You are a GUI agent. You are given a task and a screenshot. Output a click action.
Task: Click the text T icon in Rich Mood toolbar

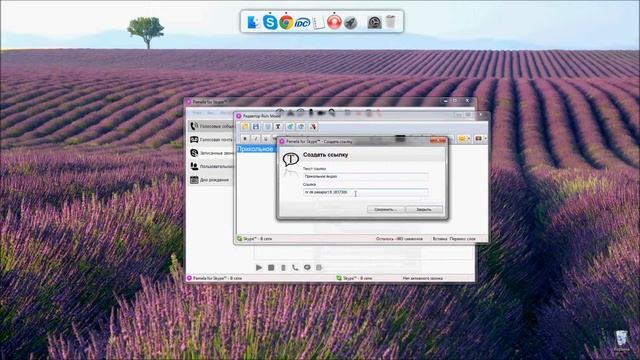tap(278, 127)
